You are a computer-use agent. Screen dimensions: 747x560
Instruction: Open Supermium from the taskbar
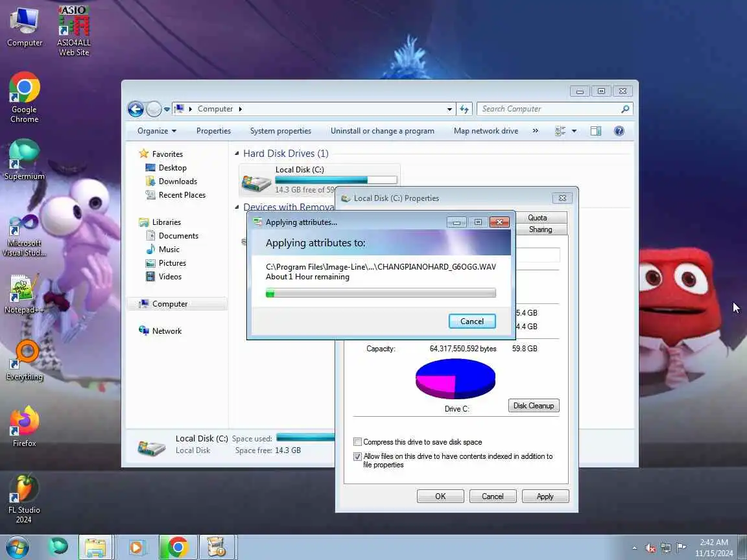(x=58, y=546)
